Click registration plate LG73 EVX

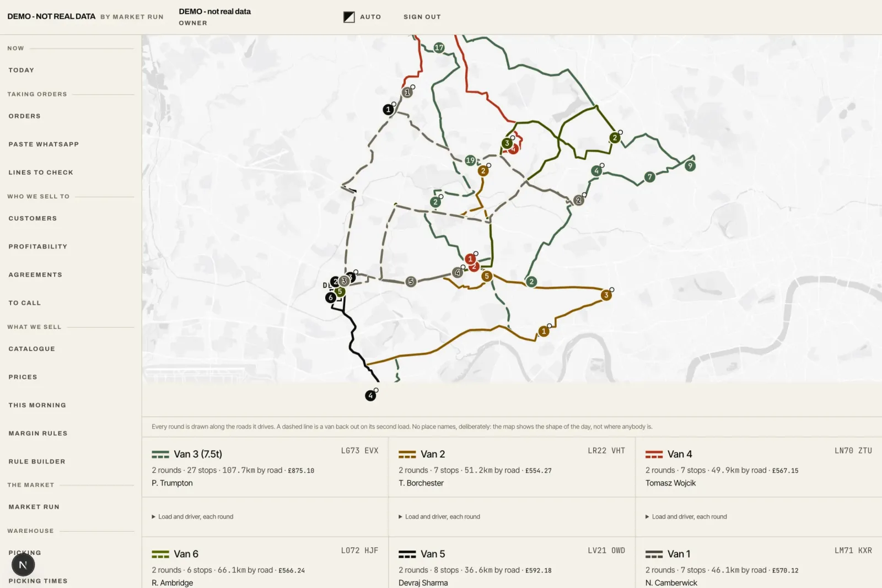(x=359, y=451)
